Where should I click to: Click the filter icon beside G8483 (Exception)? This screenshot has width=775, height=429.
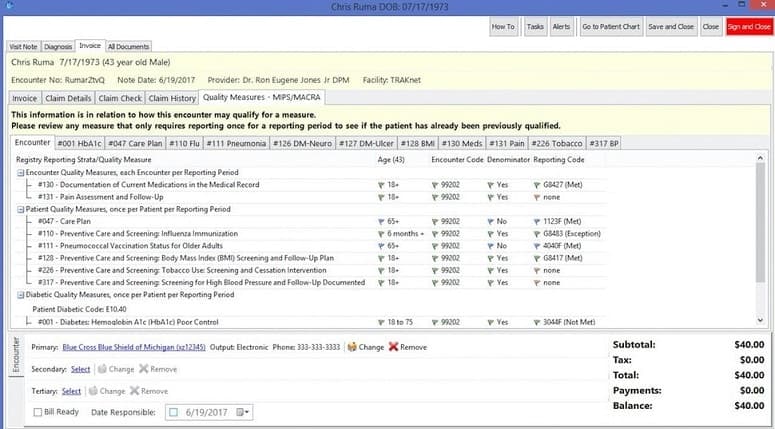537,234
